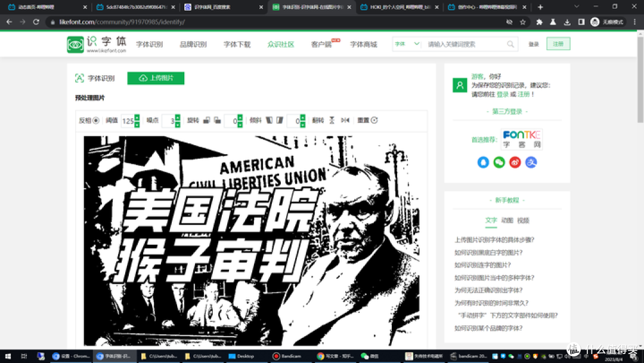
Task: Log in with the Weibo icon
Action: tap(515, 162)
